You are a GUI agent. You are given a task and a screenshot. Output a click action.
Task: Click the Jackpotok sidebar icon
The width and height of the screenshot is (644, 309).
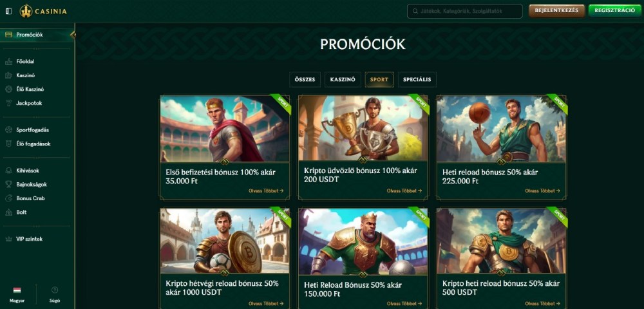click(x=8, y=103)
